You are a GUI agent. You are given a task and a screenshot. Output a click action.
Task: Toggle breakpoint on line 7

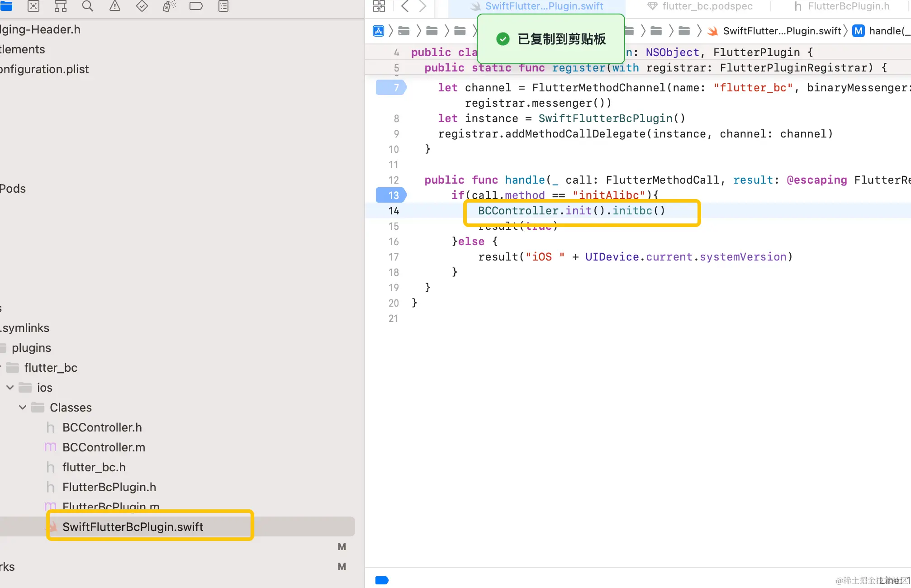pos(391,87)
